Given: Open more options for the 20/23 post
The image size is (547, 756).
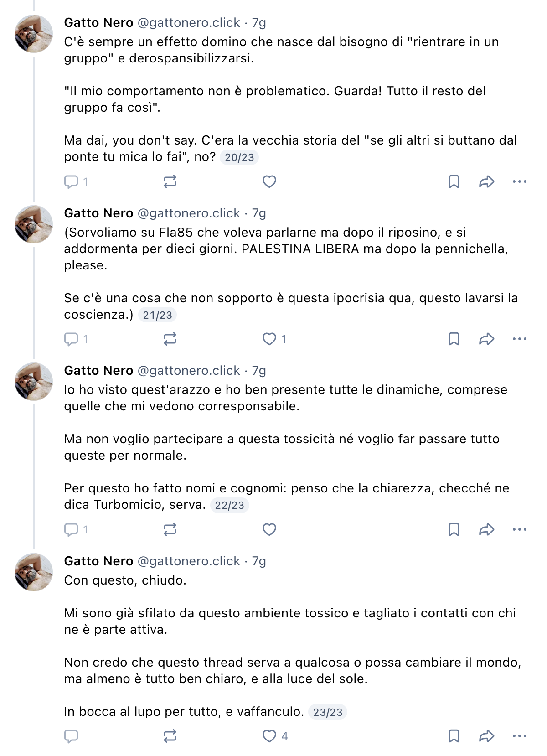Looking at the screenshot, I should tap(520, 182).
